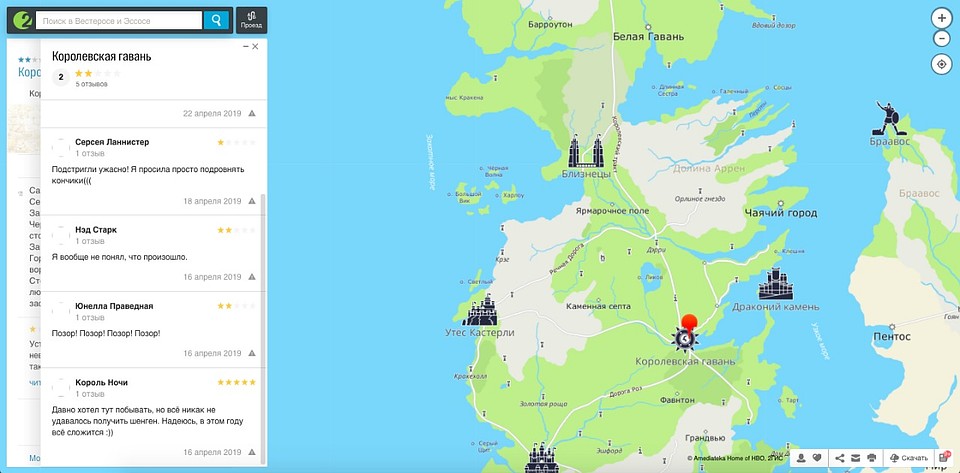Click the red map pin at Королевская гавань
Viewport: 960px width, 473px height.
coord(689,323)
